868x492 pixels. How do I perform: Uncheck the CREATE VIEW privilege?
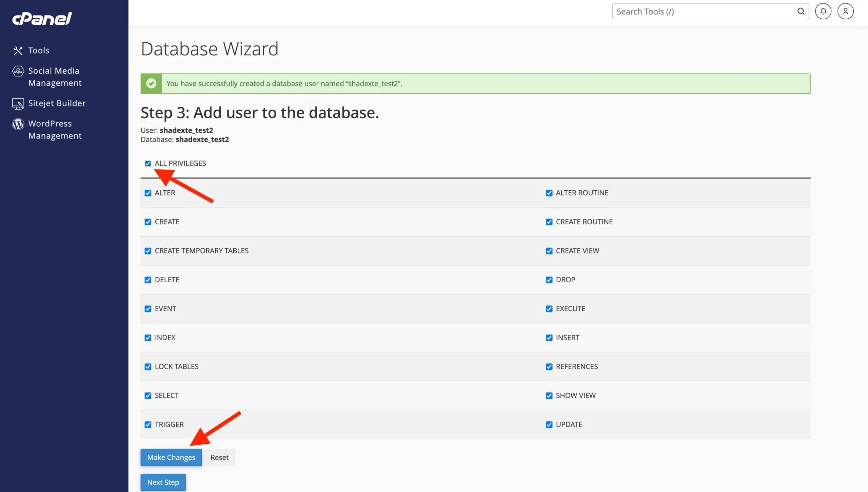tap(549, 251)
